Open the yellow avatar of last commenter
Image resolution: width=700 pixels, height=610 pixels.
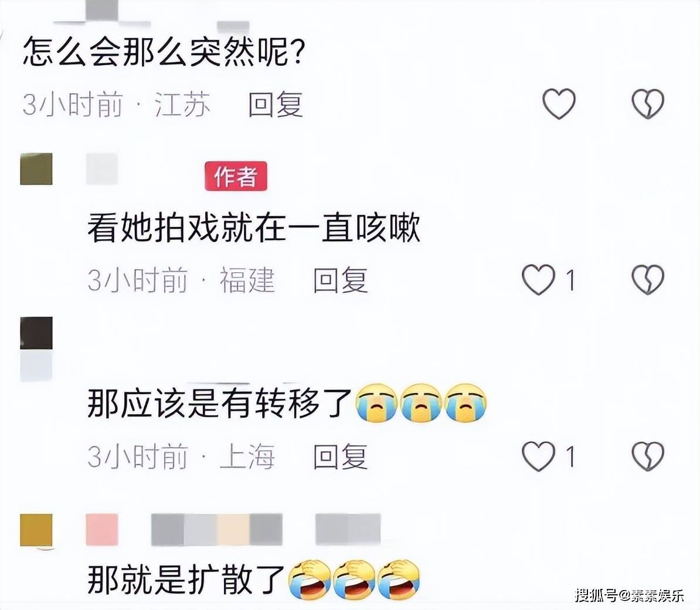tap(36, 530)
